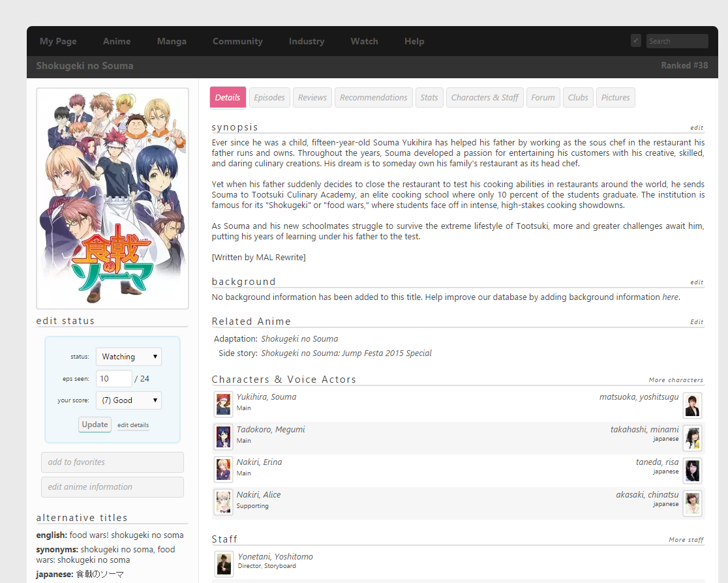Viewport: 728px width, 583px height.
Task: Click the eps seen input field
Action: click(114, 378)
